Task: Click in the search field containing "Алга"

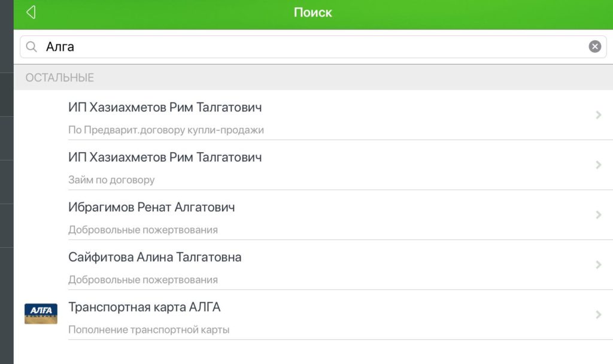Action: (x=299, y=47)
